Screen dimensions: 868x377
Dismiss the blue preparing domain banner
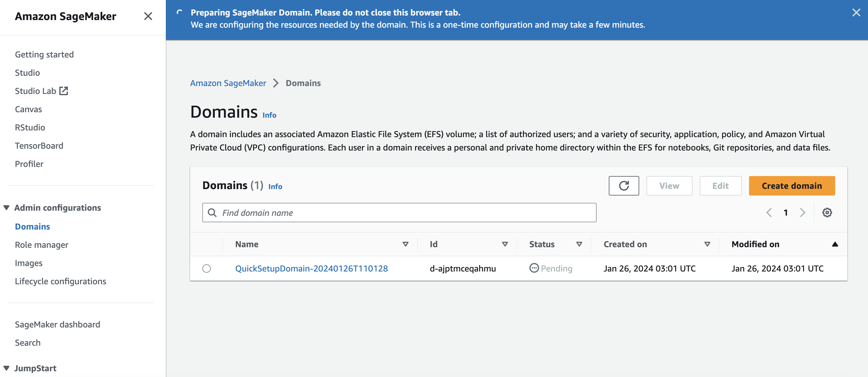tap(856, 13)
